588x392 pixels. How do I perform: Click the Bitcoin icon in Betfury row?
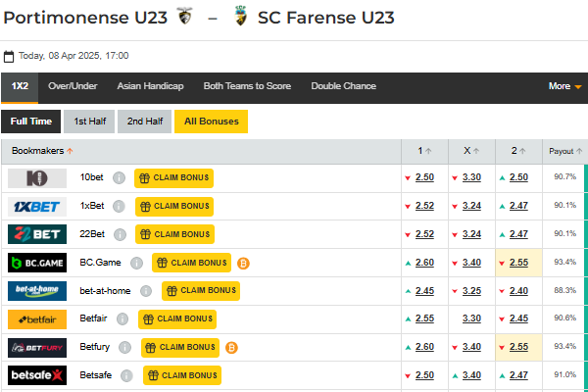tap(232, 347)
